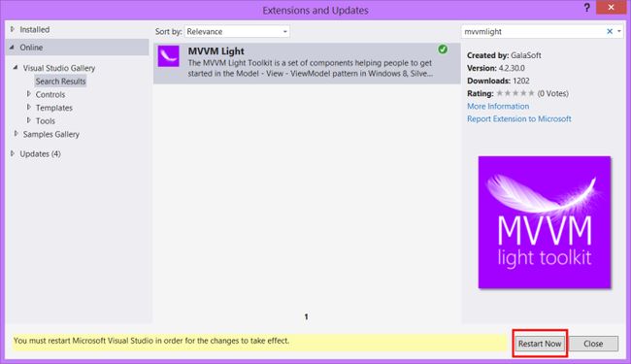631x364 pixels.
Task: Expand the Installed category arrow
Action: [13, 29]
